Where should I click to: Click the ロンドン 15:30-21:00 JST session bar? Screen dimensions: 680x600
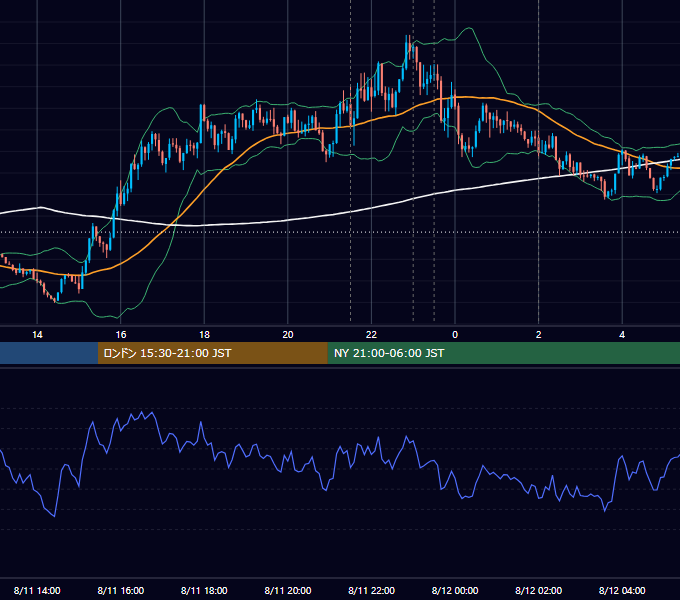click(x=212, y=353)
